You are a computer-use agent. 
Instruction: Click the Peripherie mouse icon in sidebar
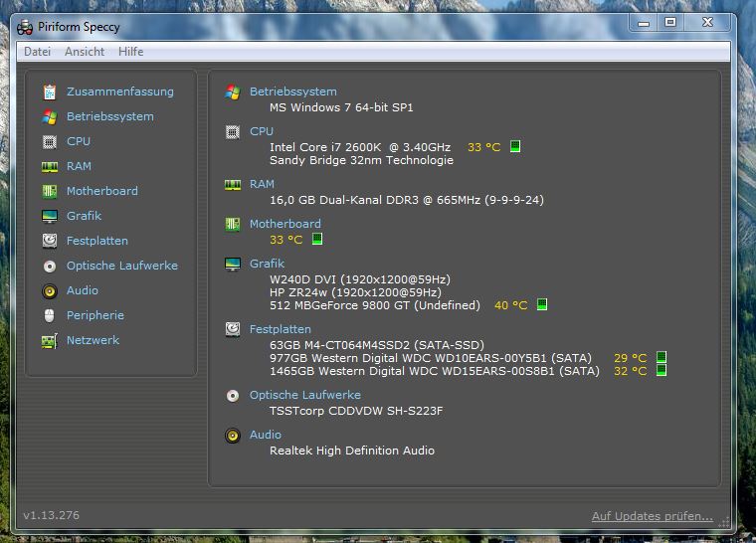pyautogui.click(x=49, y=315)
